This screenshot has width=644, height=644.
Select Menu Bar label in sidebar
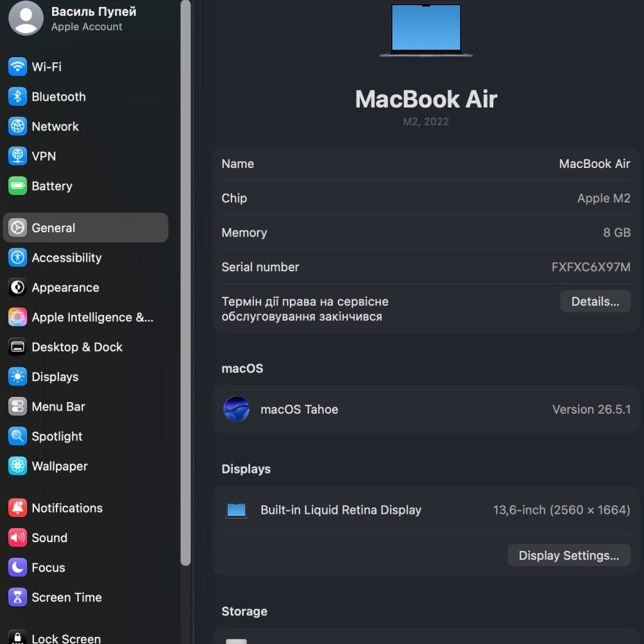(x=58, y=407)
